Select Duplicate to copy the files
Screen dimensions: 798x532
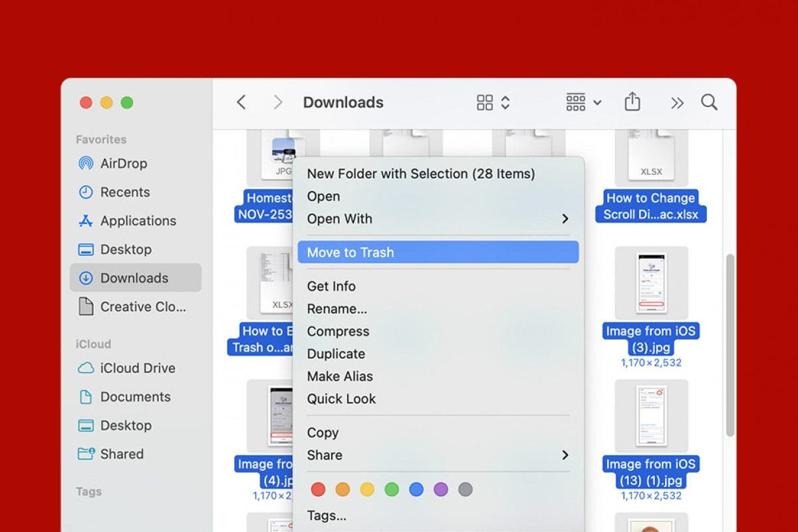click(x=336, y=354)
